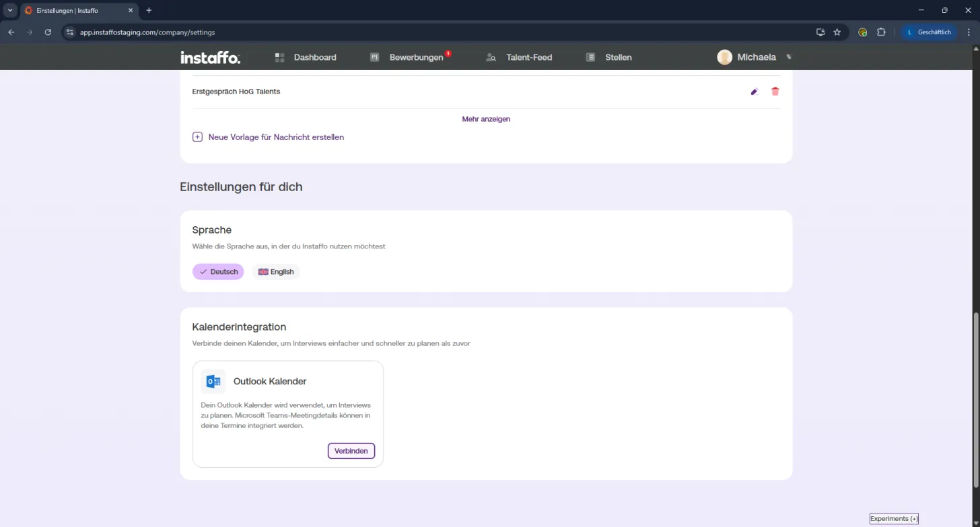980x527 pixels.
Task: Connect the Outlook Kalender via Verbinden
Action: click(351, 451)
